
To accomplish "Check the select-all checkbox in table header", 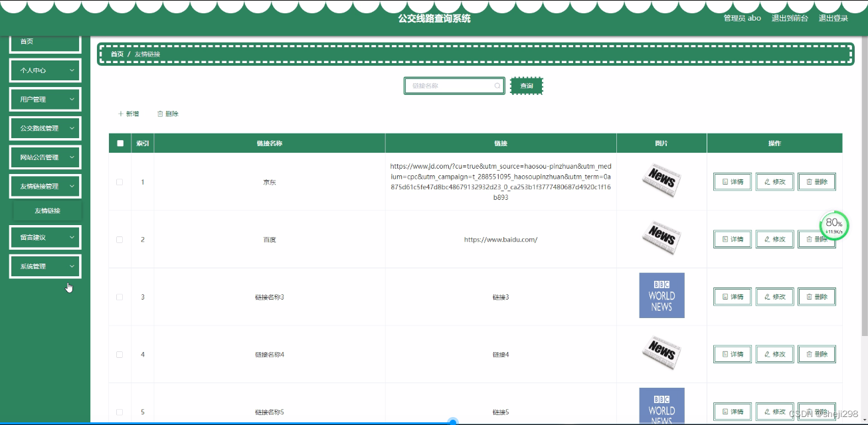I will (x=120, y=143).
